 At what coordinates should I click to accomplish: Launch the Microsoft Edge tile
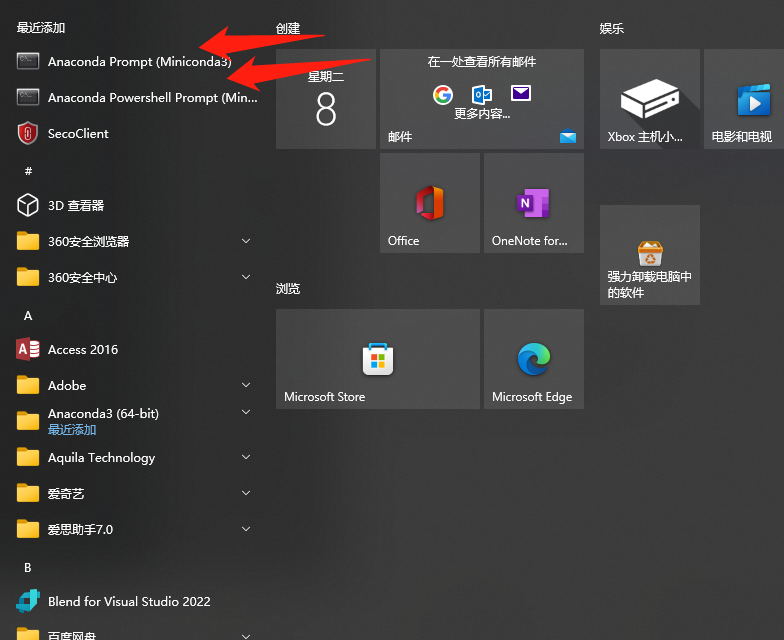click(x=534, y=359)
